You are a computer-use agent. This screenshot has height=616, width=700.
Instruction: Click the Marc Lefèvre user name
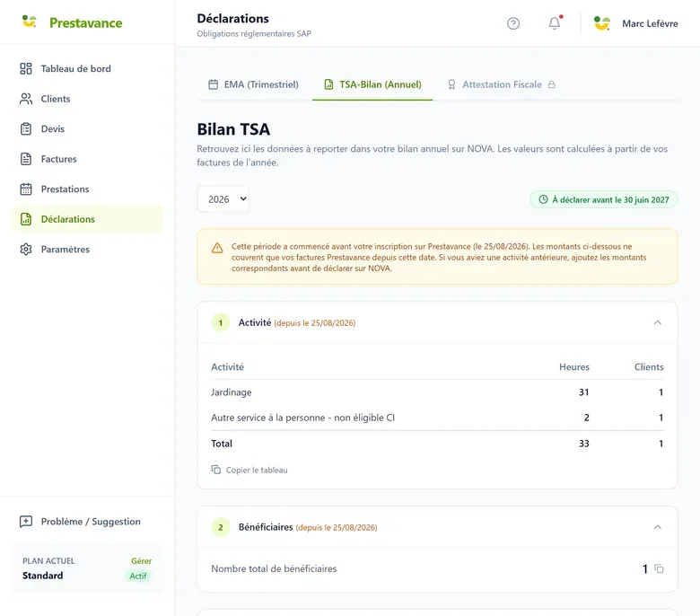[650, 23]
